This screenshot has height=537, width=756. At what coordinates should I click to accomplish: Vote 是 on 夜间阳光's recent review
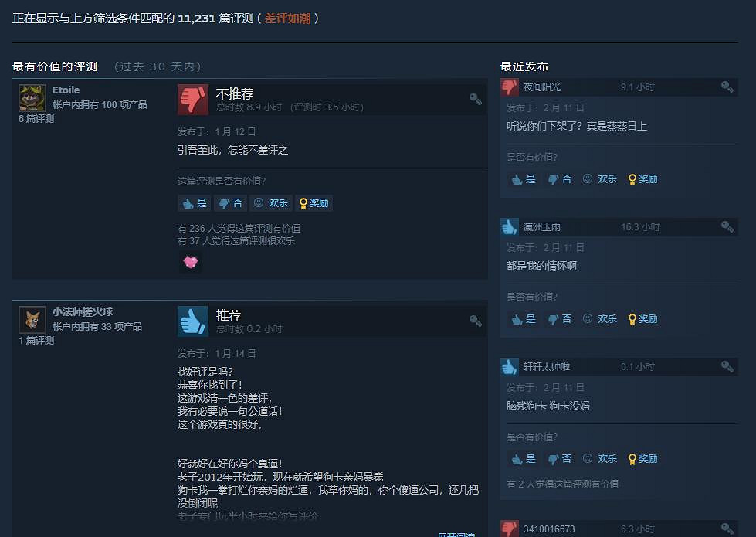pos(523,179)
